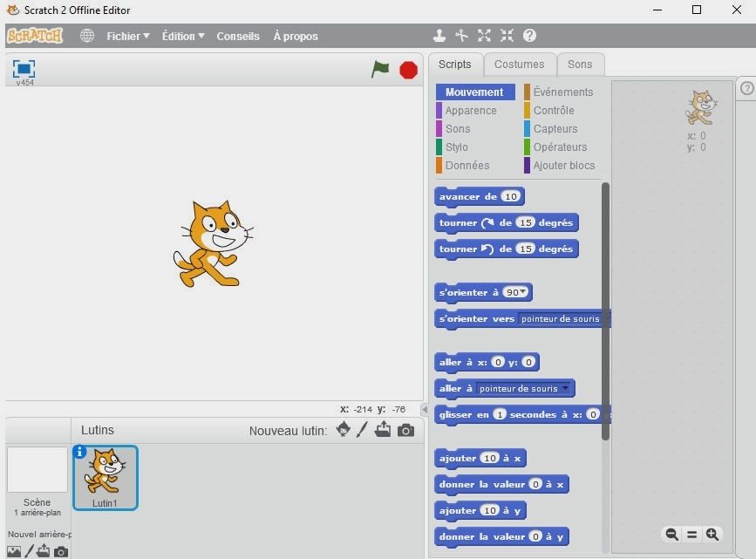
Task: Upload backdrop from file icon
Action: (44, 551)
